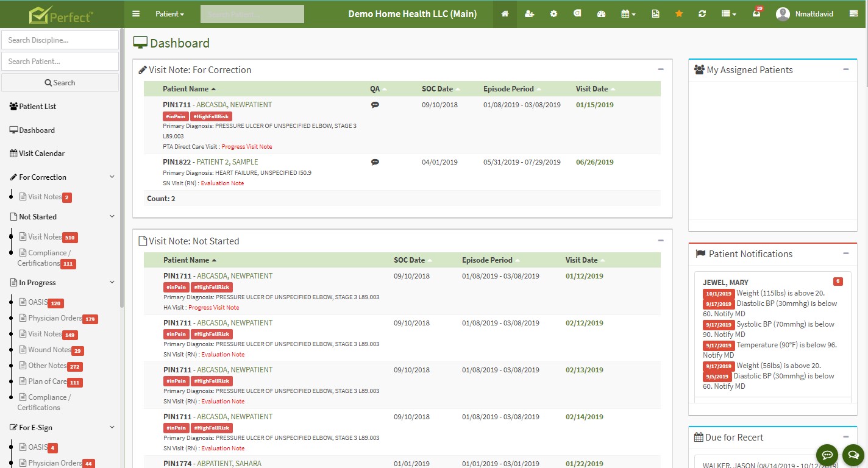This screenshot has height=468, width=868.
Task: Click the Home icon in top bar
Action: pyautogui.click(x=505, y=14)
